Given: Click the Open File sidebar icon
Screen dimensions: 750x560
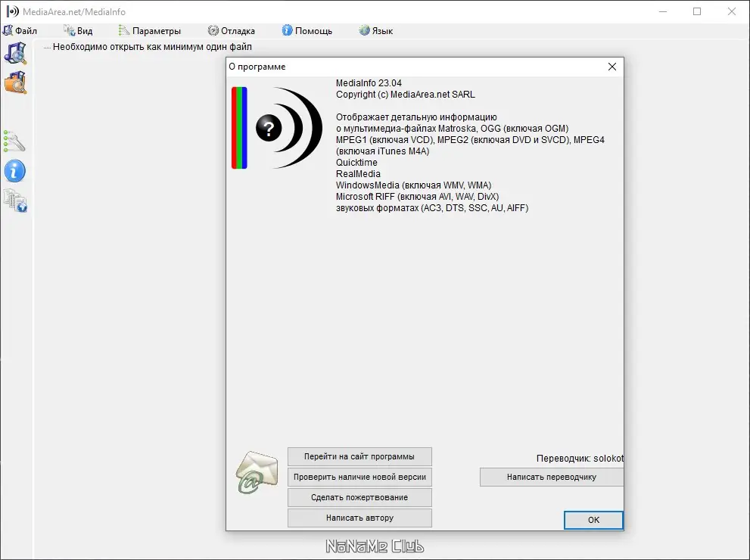Looking at the screenshot, I should point(15,53).
